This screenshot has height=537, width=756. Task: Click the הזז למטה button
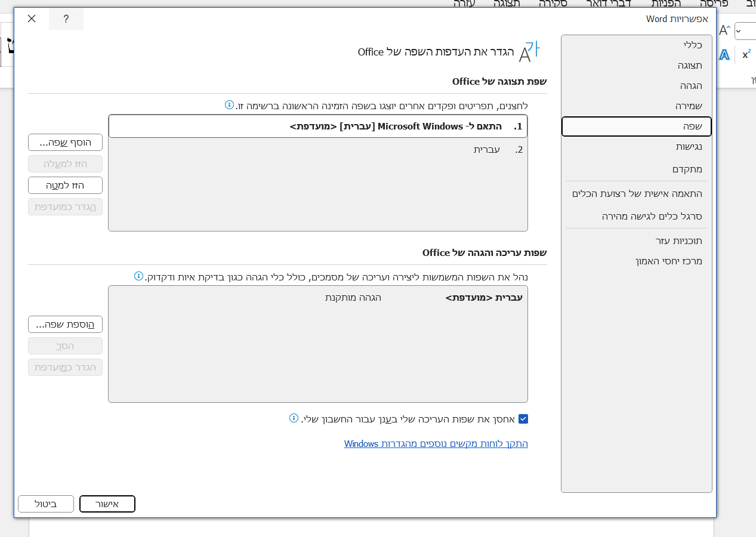(x=66, y=186)
